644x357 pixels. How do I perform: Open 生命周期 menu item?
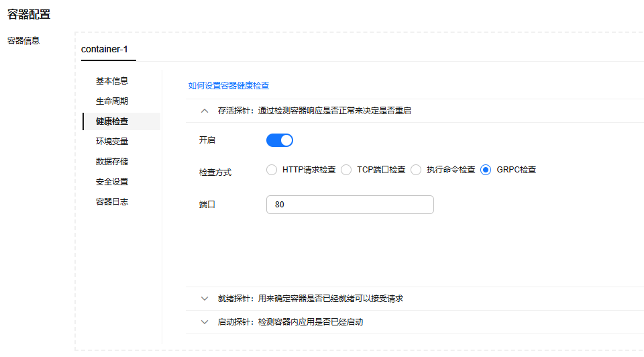coord(112,101)
